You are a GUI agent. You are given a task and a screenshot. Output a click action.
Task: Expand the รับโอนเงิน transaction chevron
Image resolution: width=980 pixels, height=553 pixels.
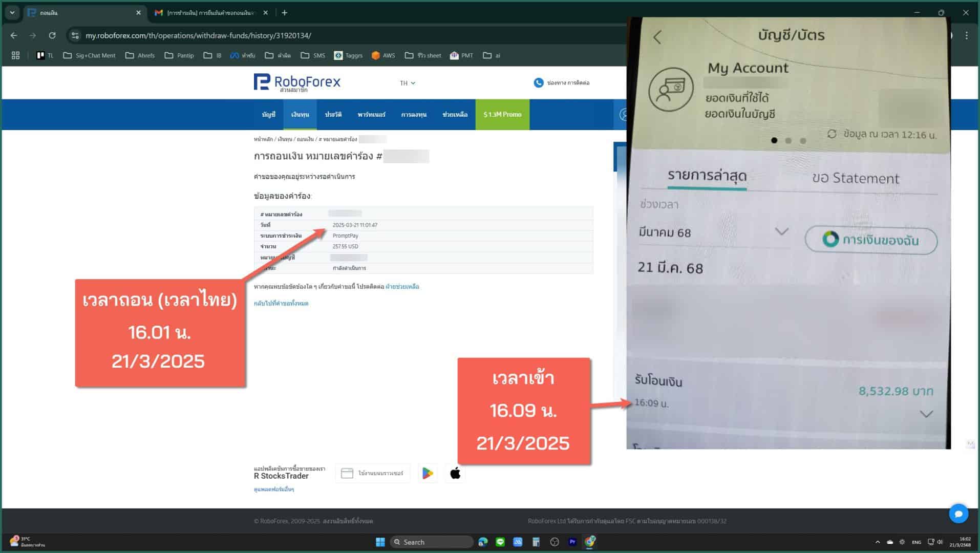coord(926,414)
